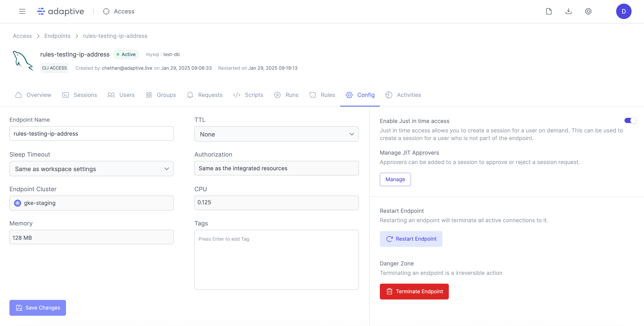
Task: Click the Requests bell icon
Action: point(190,95)
